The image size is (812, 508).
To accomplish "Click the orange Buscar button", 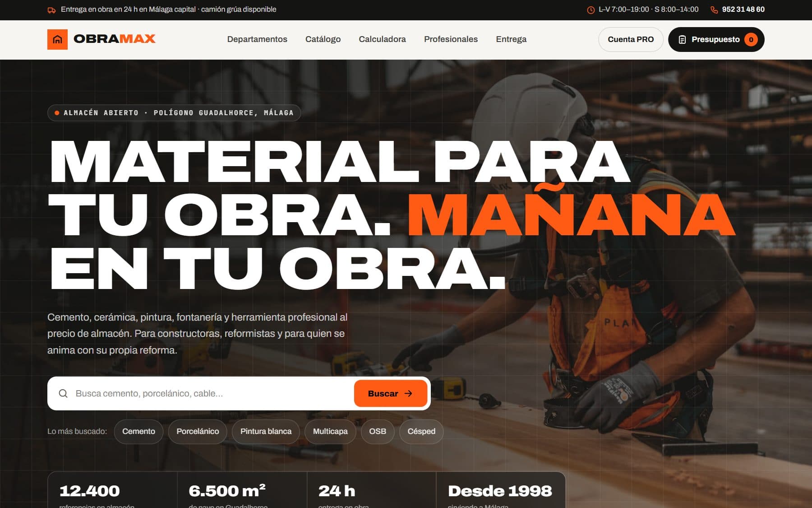I will (390, 393).
